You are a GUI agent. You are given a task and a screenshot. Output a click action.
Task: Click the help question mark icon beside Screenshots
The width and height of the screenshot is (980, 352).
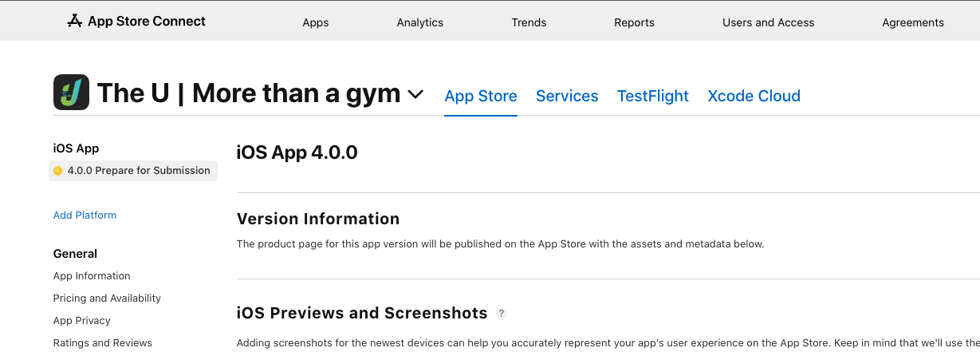click(x=502, y=314)
